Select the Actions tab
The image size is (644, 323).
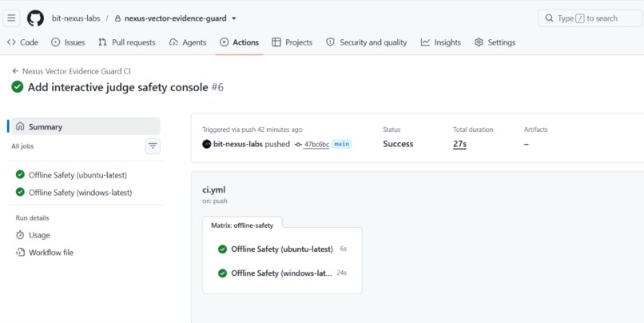coord(240,42)
